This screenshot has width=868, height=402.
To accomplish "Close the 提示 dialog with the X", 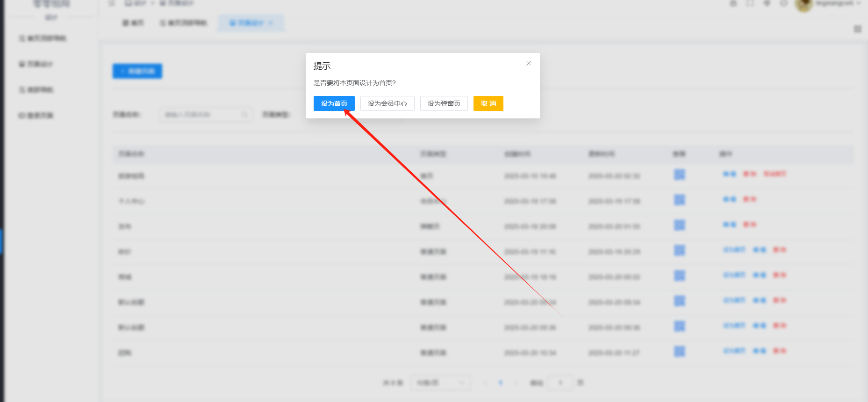I will coord(528,63).
